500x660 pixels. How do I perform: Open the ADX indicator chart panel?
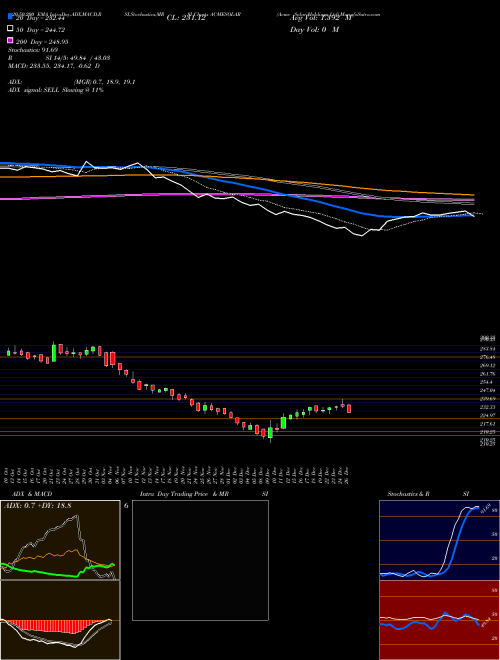(60, 540)
